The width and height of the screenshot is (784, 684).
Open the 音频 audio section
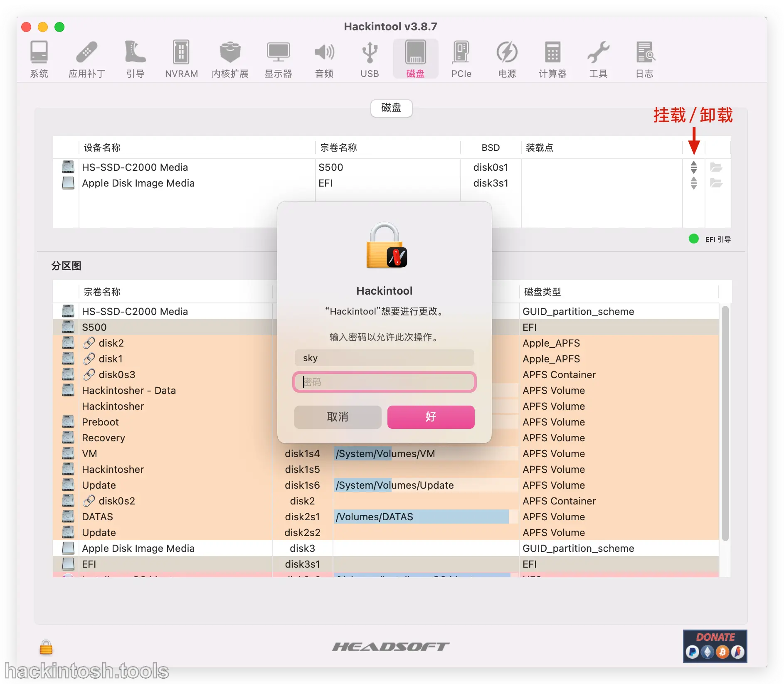(x=324, y=59)
